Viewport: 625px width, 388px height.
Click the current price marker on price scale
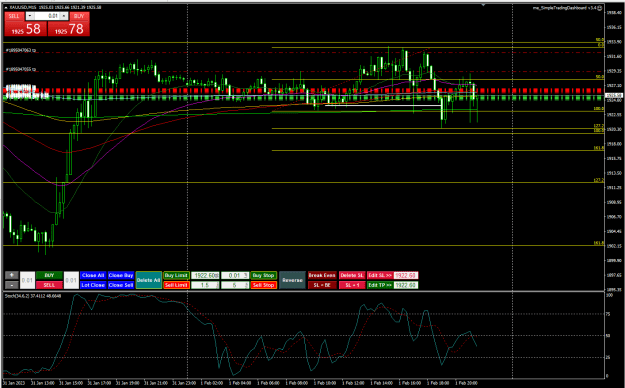click(614, 95)
